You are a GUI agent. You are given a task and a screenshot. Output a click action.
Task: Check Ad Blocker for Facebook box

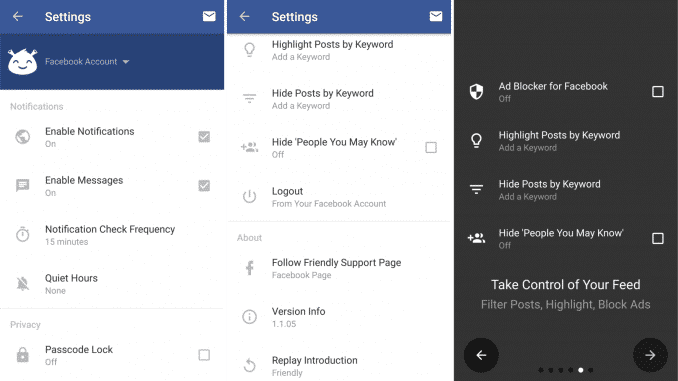pos(658,92)
